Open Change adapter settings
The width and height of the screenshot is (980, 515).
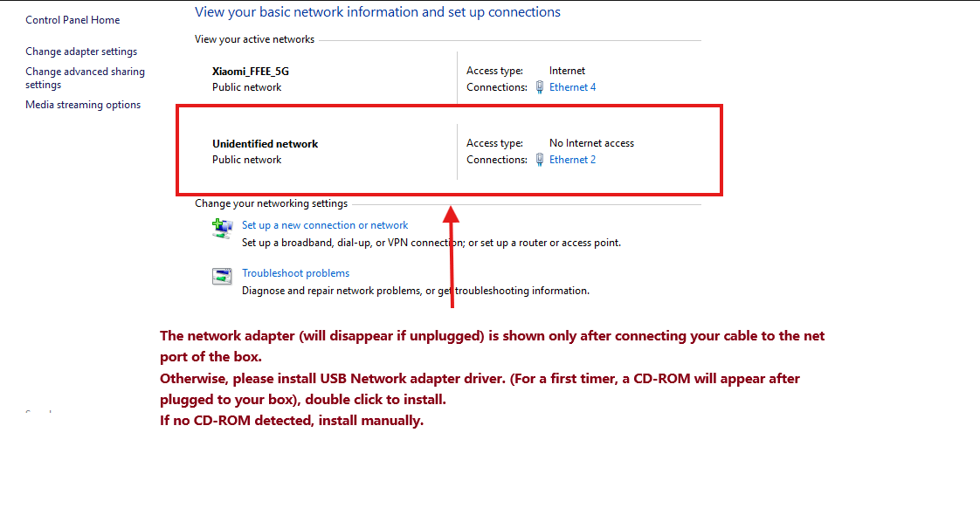coord(81,51)
